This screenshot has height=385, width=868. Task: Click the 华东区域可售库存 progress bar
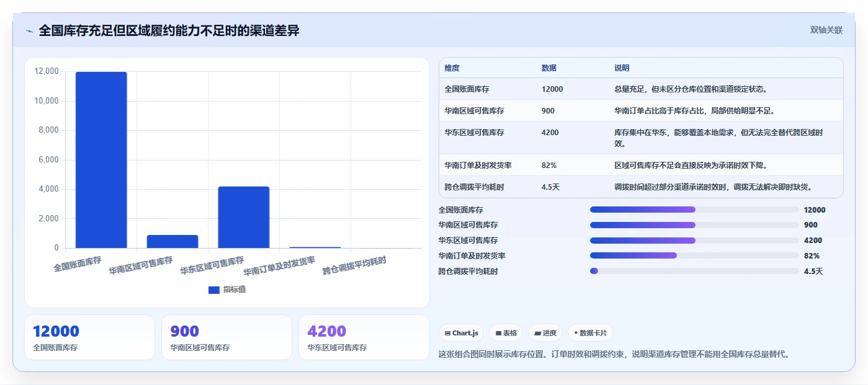(x=694, y=240)
